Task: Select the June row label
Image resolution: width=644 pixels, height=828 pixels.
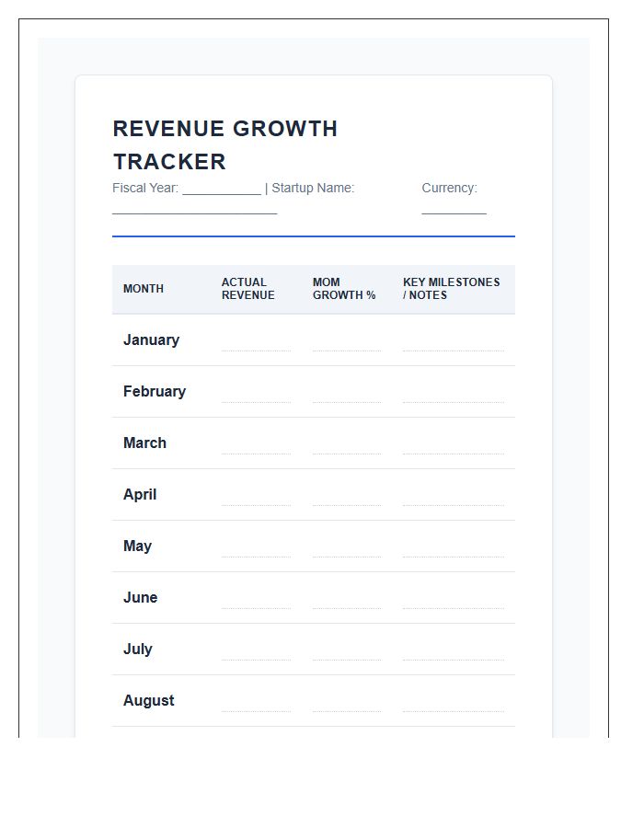Action: 141,597
